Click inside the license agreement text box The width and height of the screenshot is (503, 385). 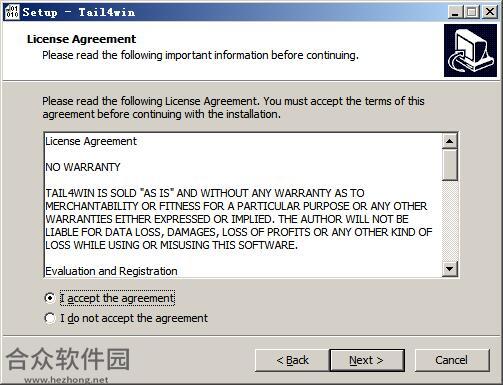pyautogui.click(x=243, y=205)
